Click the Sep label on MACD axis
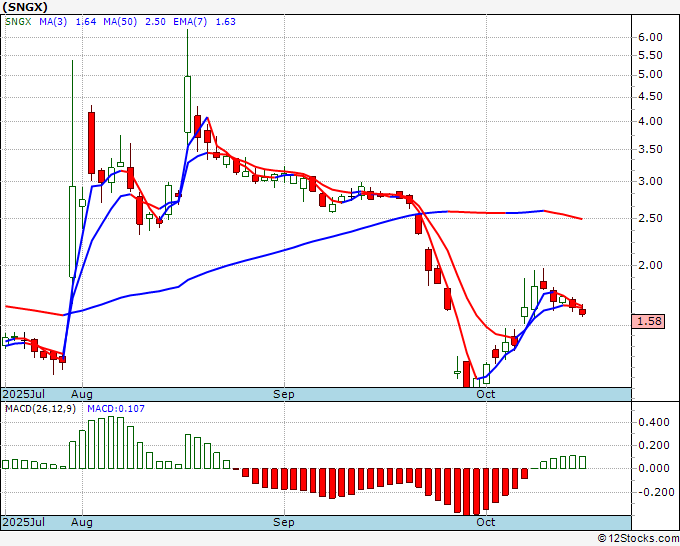 point(284,522)
